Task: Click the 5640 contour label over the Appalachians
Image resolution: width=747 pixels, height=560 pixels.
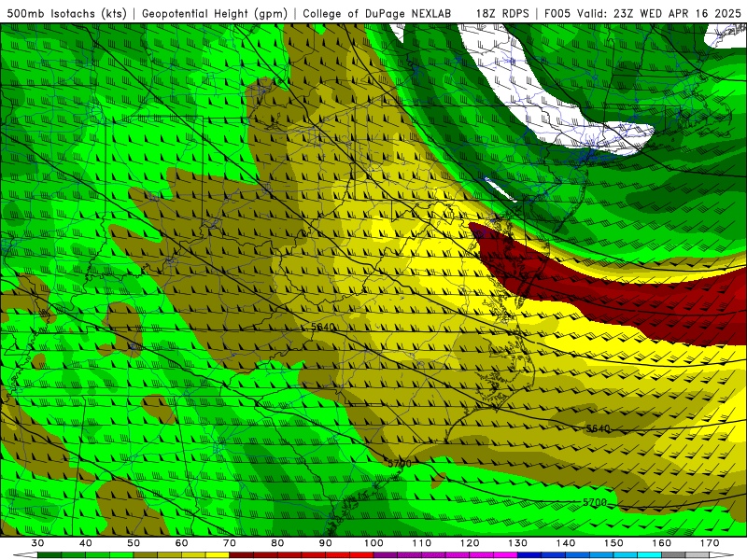Action: click(322, 328)
